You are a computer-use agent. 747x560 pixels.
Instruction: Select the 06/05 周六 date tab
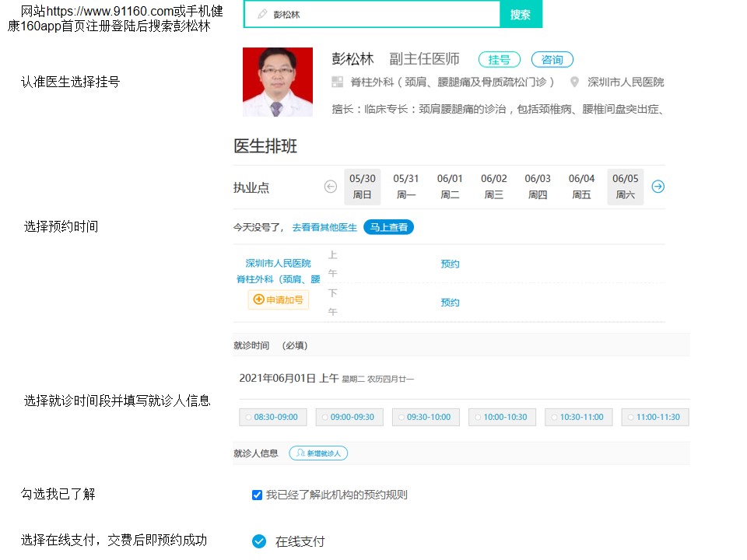click(625, 187)
